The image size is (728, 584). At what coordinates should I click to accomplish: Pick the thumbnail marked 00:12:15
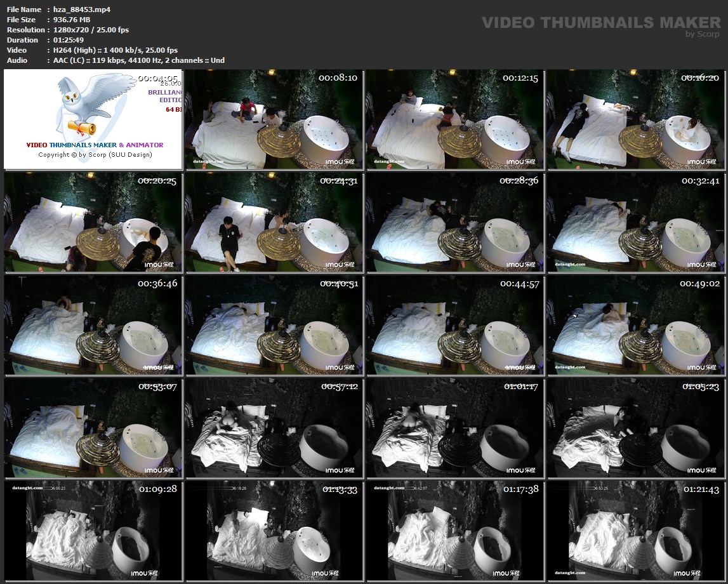point(455,119)
